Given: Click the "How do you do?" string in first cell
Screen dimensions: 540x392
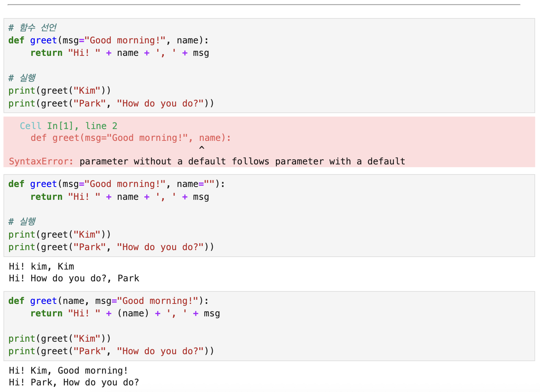Looking at the screenshot, I should pyautogui.click(x=160, y=103).
